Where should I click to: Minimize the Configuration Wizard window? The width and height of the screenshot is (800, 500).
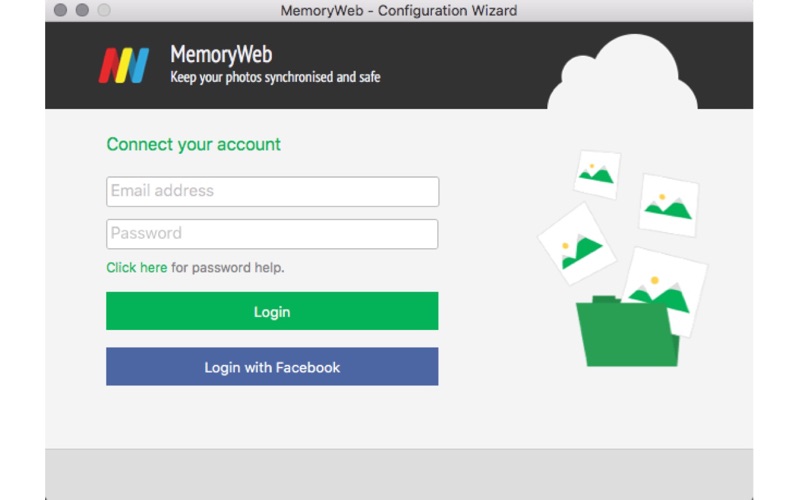click(82, 10)
